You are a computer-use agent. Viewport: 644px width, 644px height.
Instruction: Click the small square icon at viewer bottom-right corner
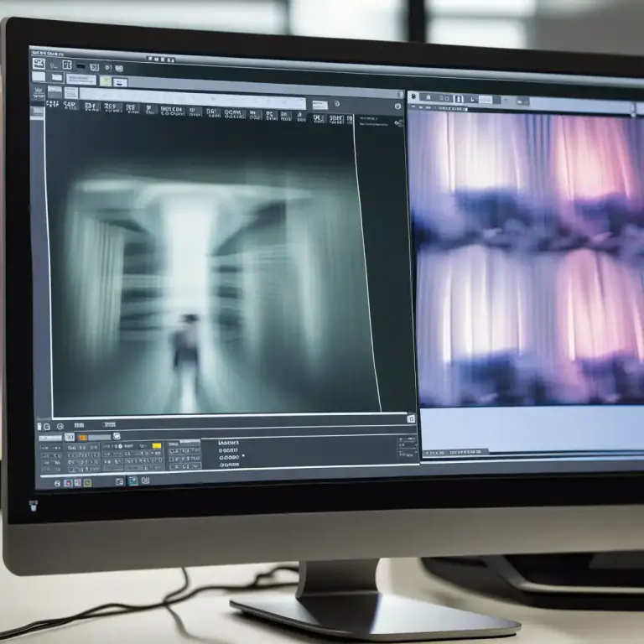click(411, 419)
